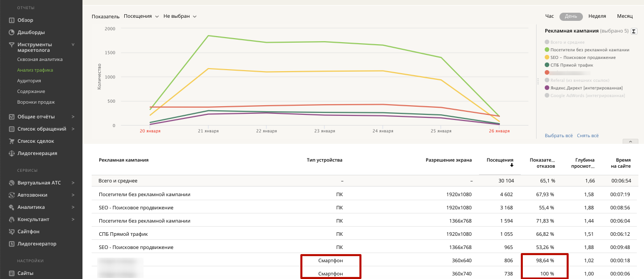Image resolution: width=644 pixels, height=279 pixels.
Task: Sort by Посещения descending arrow
Action: [x=512, y=165]
